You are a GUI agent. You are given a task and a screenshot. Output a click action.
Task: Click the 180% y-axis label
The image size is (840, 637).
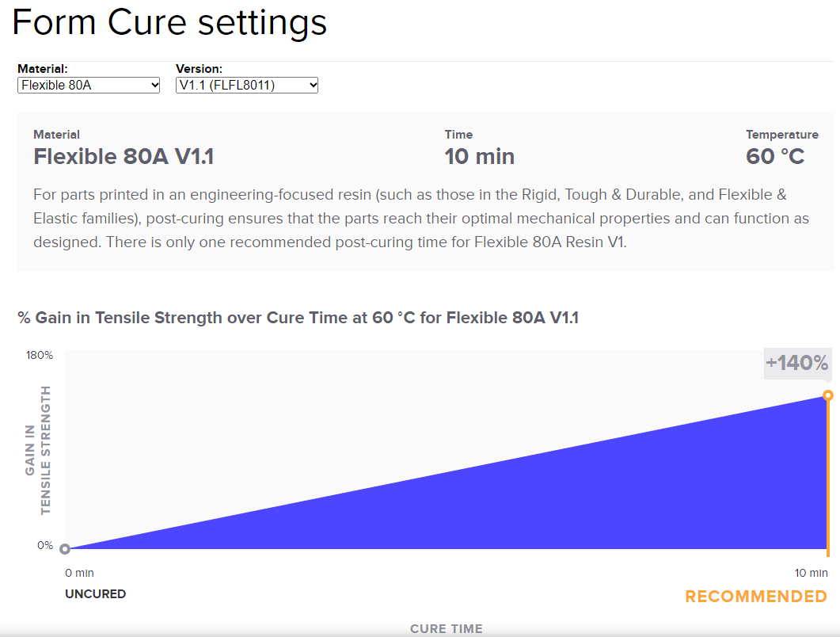(x=40, y=355)
